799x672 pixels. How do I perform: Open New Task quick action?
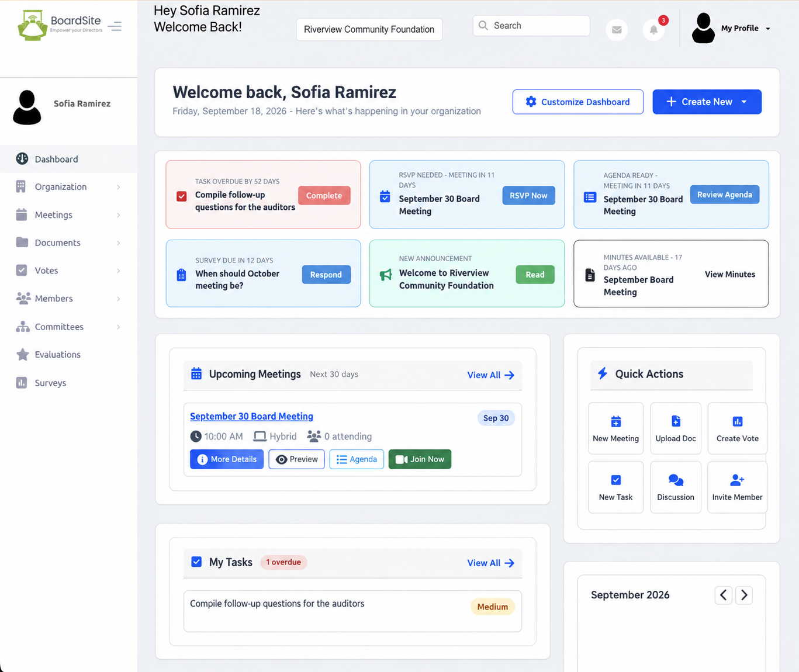615,487
